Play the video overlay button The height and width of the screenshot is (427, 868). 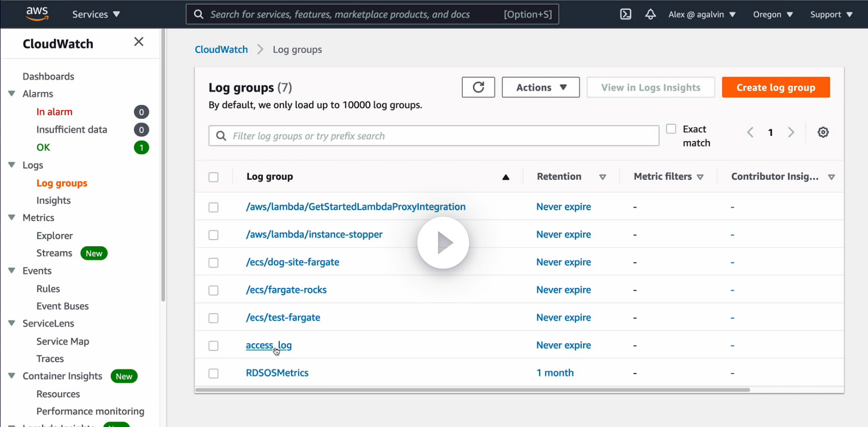tap(443, 243)
